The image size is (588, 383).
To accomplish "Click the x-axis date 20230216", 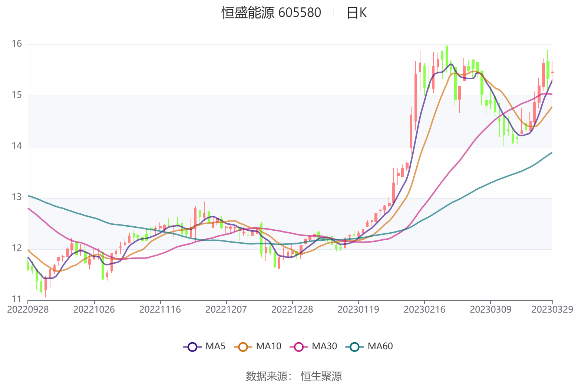I will click(425, 310).
